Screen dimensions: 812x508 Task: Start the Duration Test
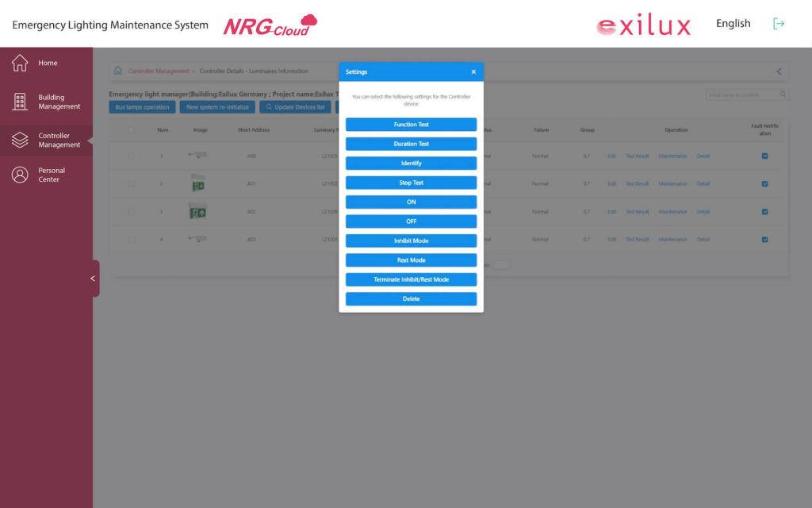click(x=412, y=144)
